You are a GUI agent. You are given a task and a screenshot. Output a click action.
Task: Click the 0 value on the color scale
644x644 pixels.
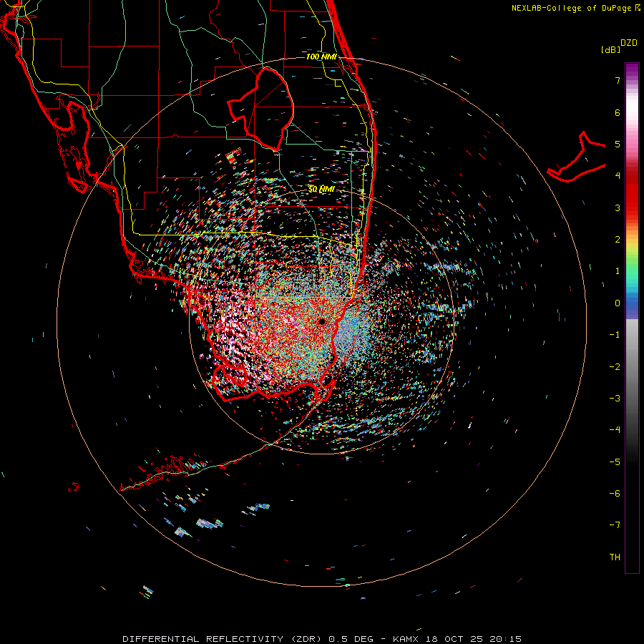pos(618,303)
